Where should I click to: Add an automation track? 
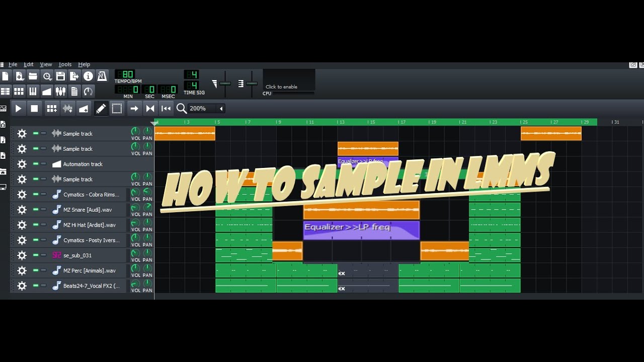(x=84, y=108)
